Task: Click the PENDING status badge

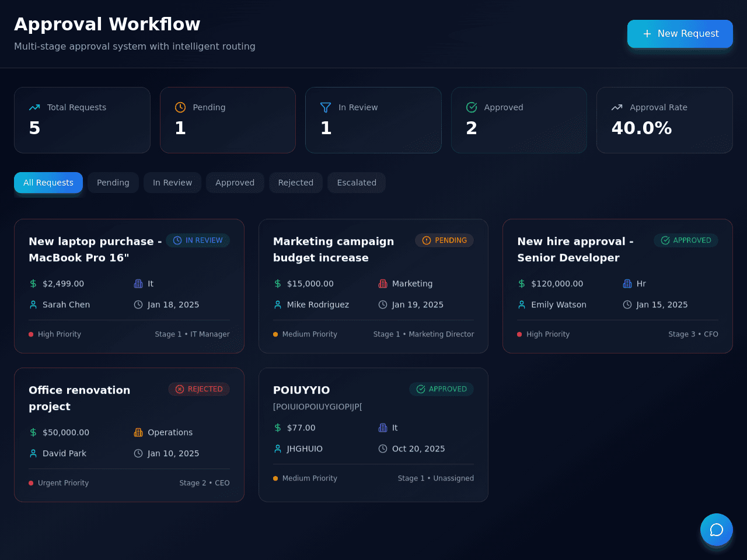Action: 444,240
